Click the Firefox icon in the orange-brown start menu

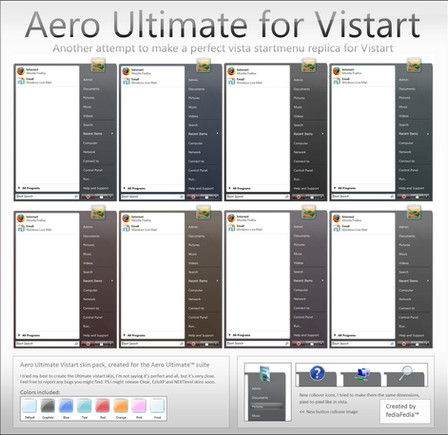(126, 218)
